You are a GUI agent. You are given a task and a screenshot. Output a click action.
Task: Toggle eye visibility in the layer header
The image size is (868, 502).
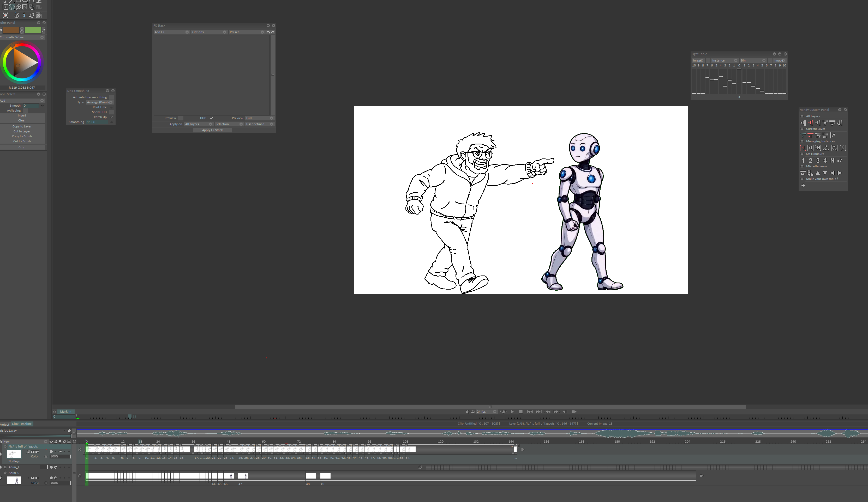(51, 442)
